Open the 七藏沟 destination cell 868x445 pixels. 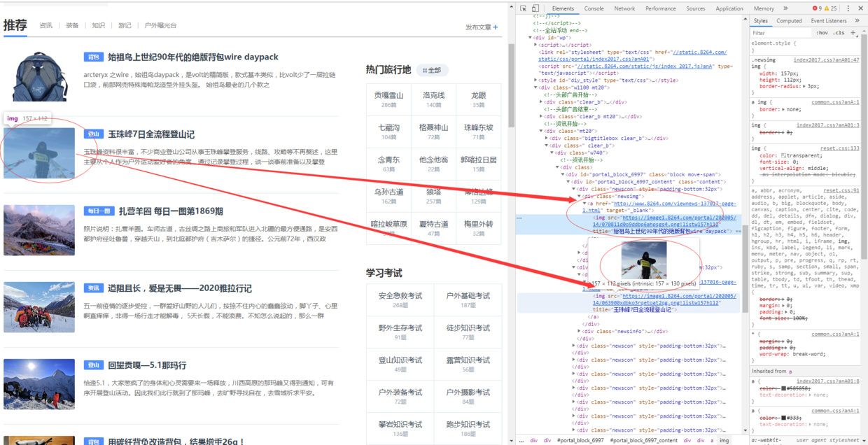click(388, 132)
